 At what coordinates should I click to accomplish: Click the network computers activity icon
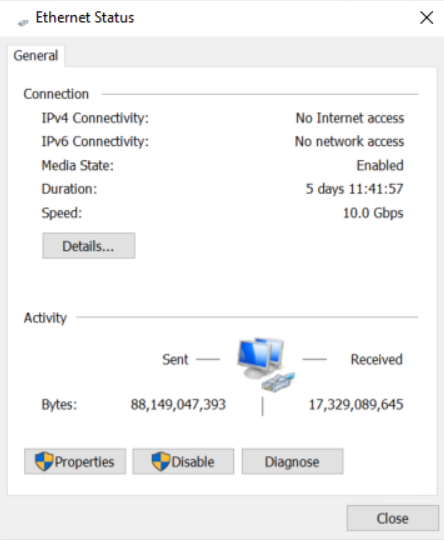(266, 365)
